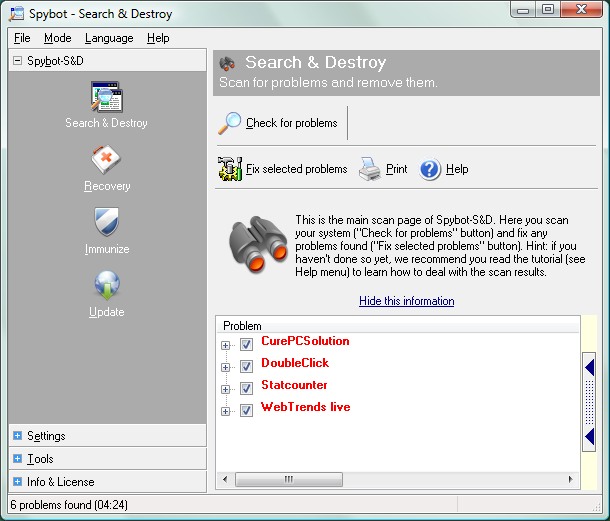Click the dotted grip of the side panel
610x521 pixels.
[589, 402]
